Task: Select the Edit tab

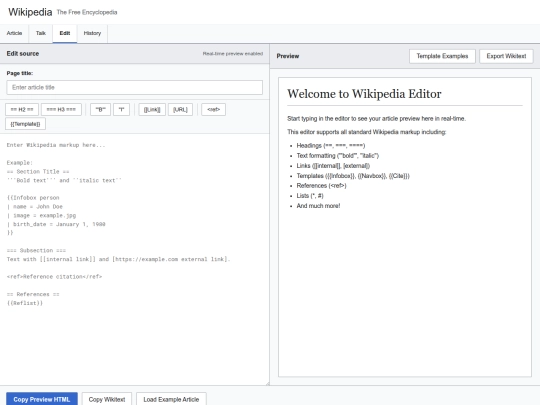Action: 65,33
